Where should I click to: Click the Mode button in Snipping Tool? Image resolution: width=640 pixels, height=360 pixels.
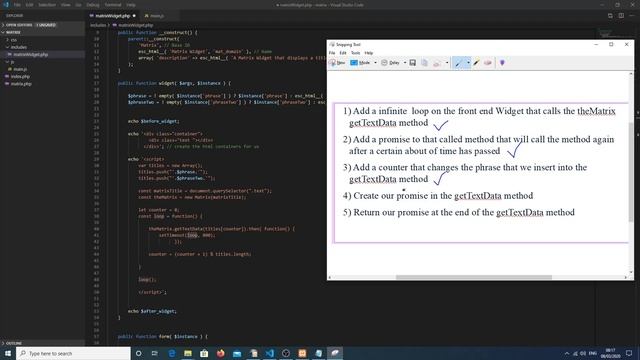click(x=360, y=63)
